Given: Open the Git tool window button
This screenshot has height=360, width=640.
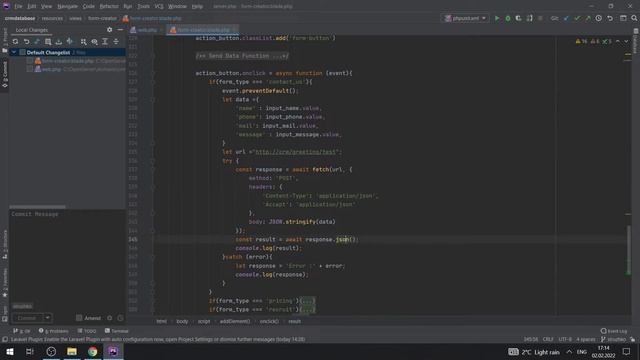Looking at the screenshot, I should tap(22, 331).
